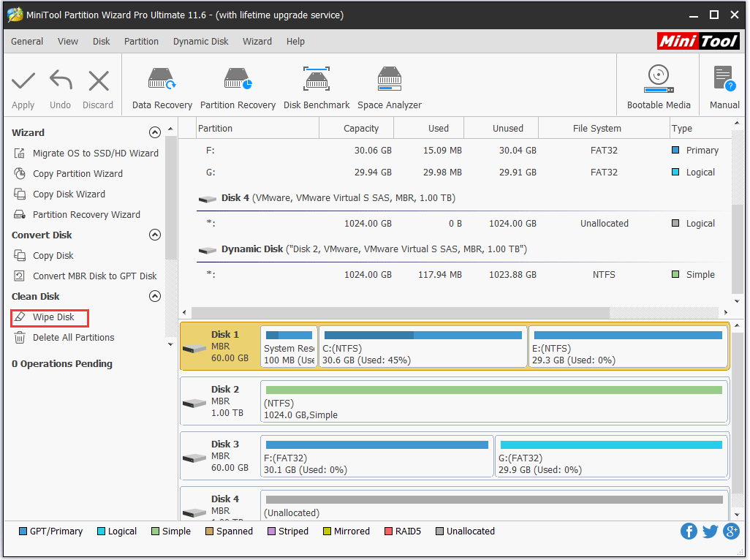Click cyan Logical legend swatch

coord(101,531)
